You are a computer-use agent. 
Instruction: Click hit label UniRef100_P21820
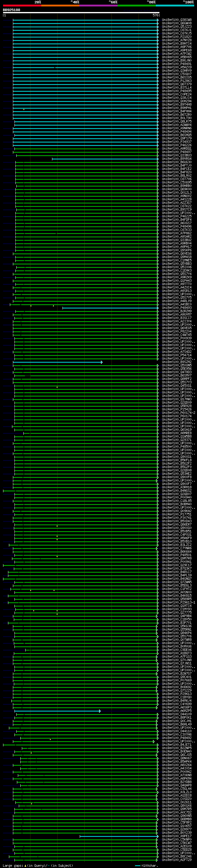click(x=176, y=37)
